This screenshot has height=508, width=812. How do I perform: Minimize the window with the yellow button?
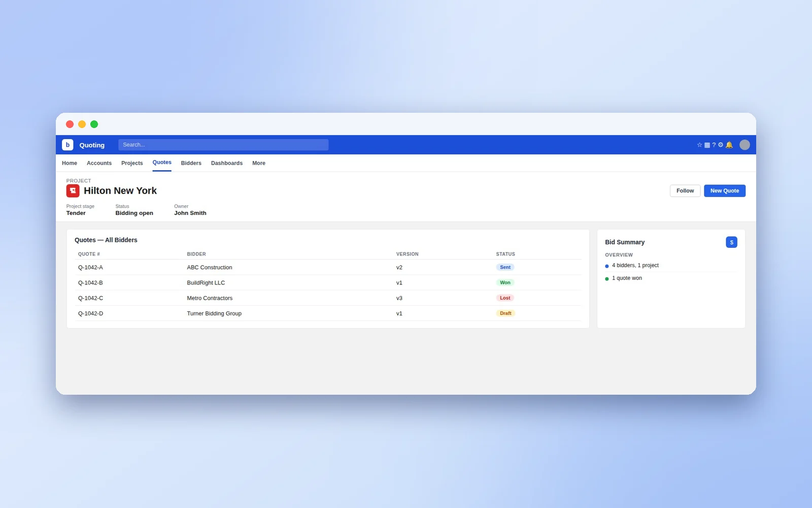pos(82,124)
